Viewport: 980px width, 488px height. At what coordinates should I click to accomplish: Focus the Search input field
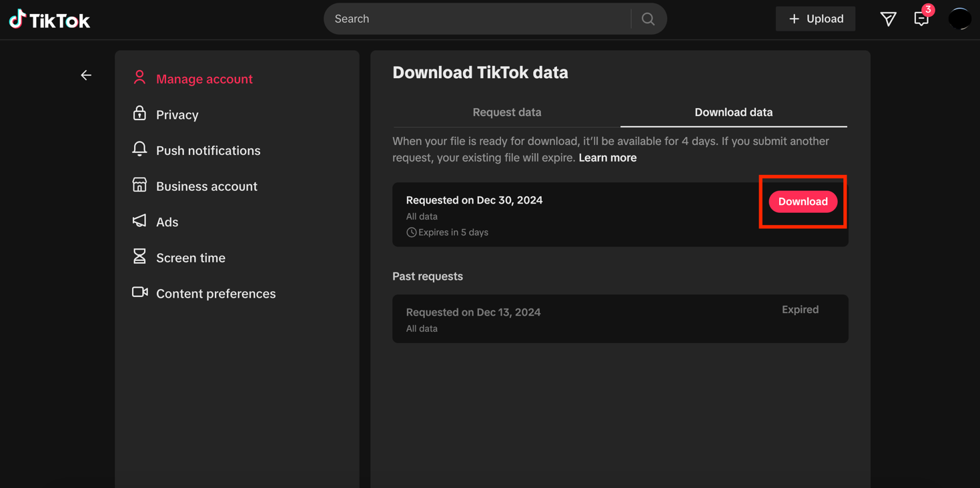tap(477, 19)
